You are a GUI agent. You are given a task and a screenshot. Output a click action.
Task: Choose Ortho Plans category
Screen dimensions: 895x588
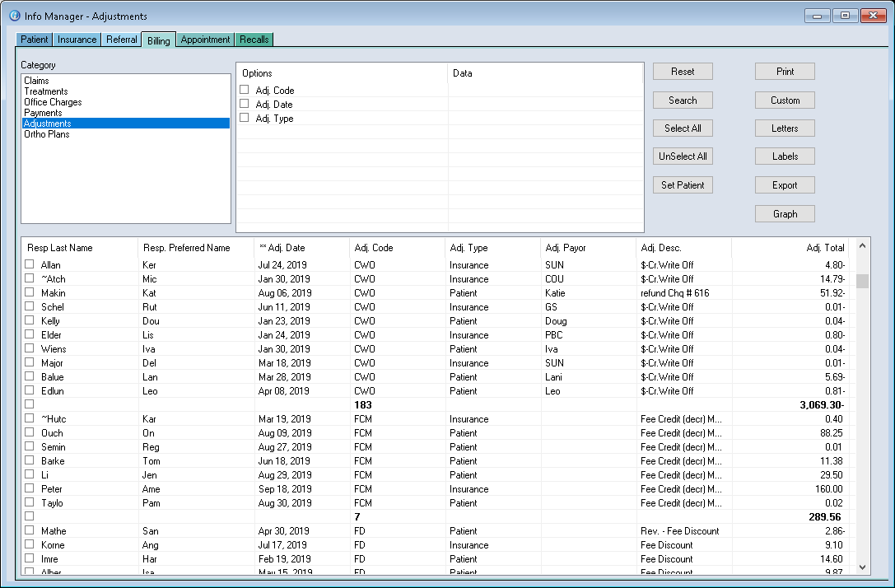pyautogui.click(x=47, y=134)
